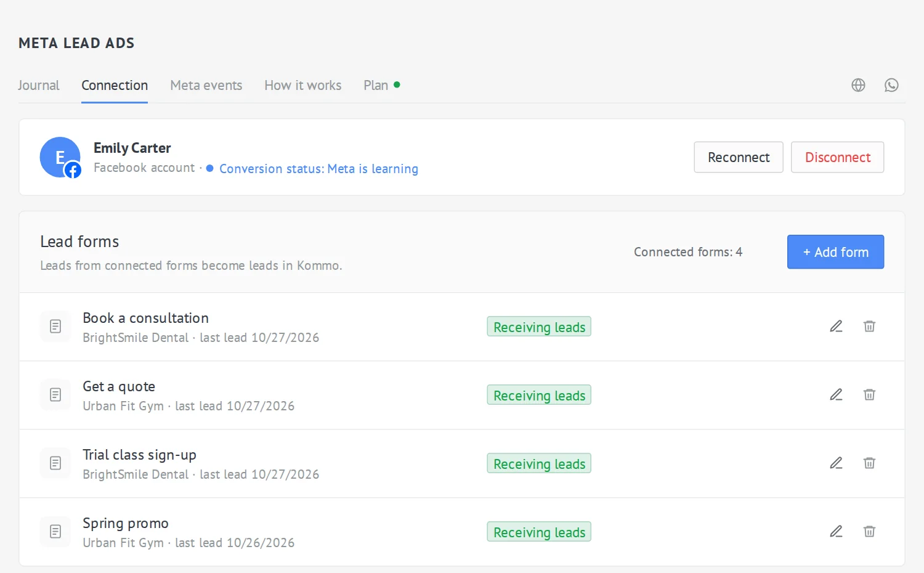This screenshot has width=924, height=573.
Task: Select the Connection tab
Action: coord(115,85)
